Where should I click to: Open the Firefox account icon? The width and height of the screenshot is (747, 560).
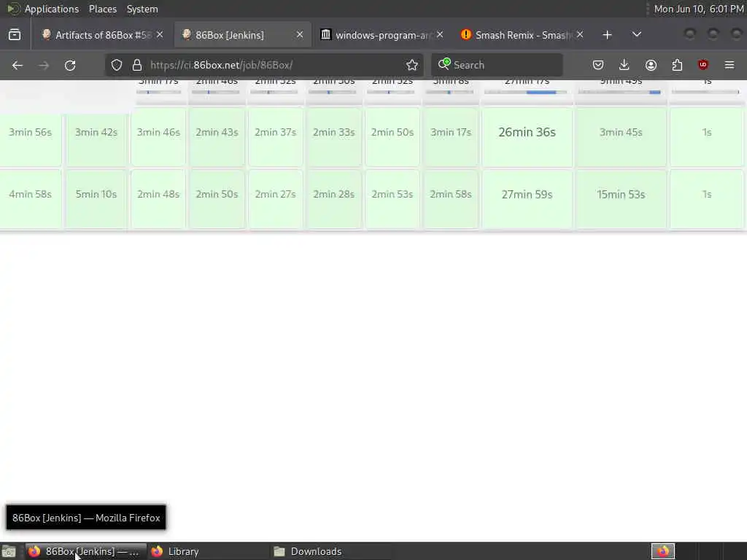tap(651, 65)
